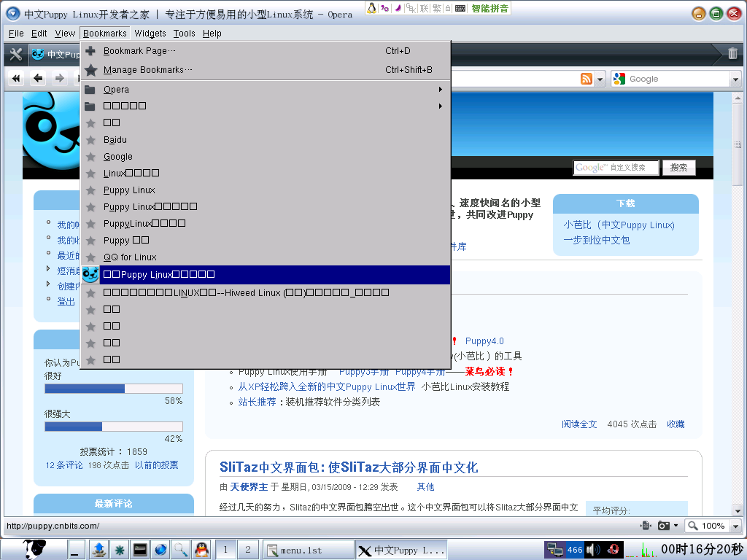The width and height of the screenshot is (747, 560).
Task: Click the puppy favicon of highlighted bookmark
Action: (90, 274)
